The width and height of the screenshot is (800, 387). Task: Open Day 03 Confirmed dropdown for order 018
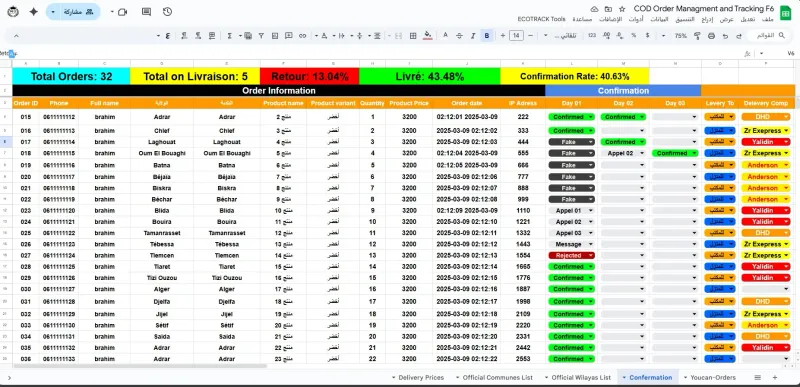(x=675, y=153)
